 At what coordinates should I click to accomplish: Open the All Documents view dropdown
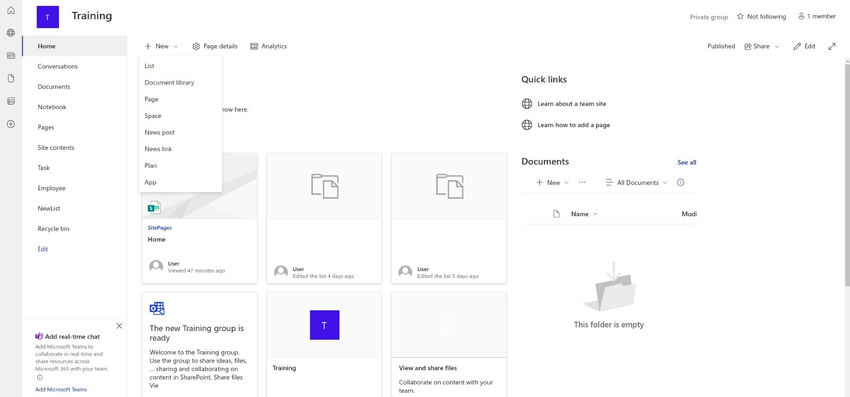636,183
